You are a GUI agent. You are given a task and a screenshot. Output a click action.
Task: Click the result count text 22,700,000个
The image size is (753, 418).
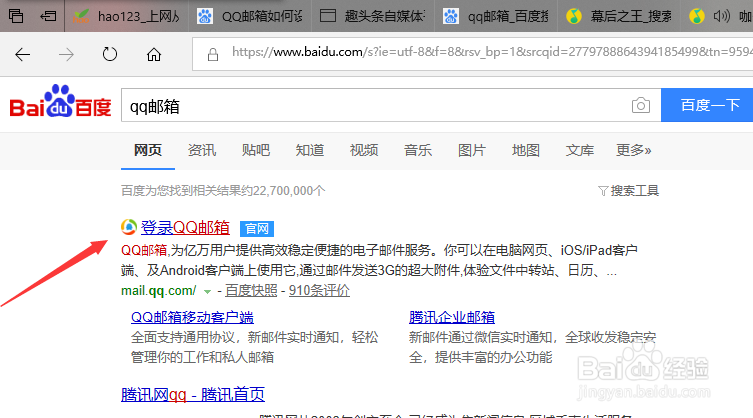[x=288, y=191]
